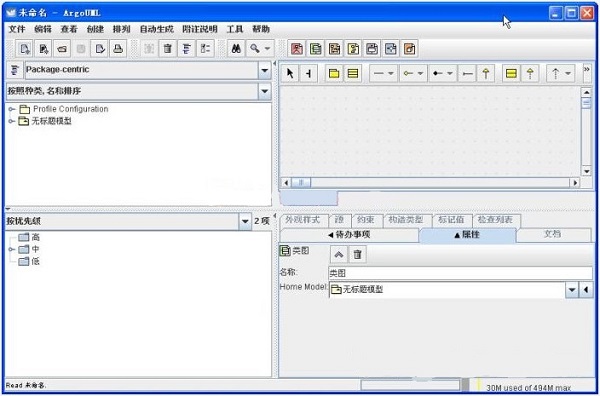Screen dimensions: 600x396
Task: Click the trash icon in properties panel
Action: (x=357, y=254)
